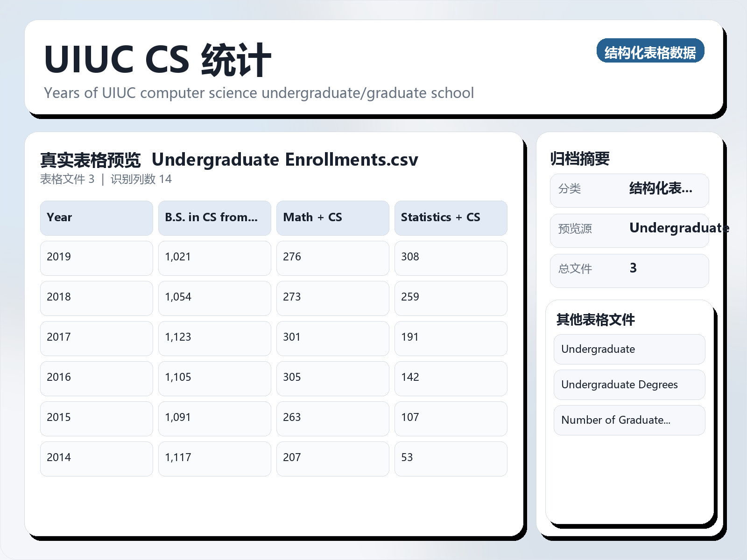Select the Undergraduate file entry
Screen dimensions: 747x560
click(x=629, y=349)
